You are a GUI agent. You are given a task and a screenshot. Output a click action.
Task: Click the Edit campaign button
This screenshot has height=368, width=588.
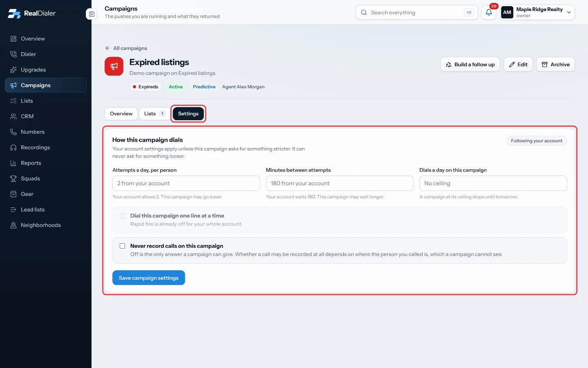pyautogui.click(x=518, y=65)
